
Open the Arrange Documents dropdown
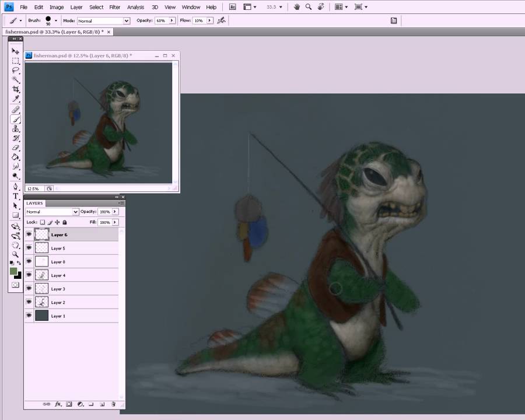pyautogui.click(x=341, y=6)
